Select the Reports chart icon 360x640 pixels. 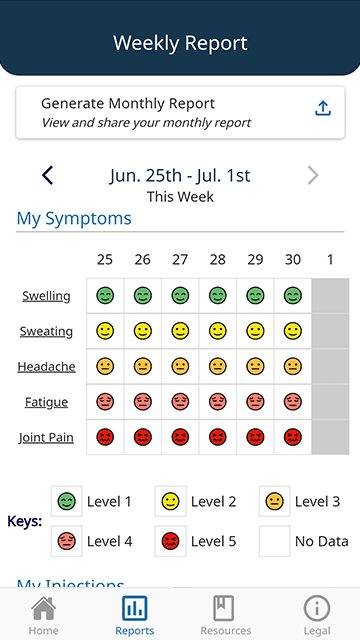[x=134, y=608]
